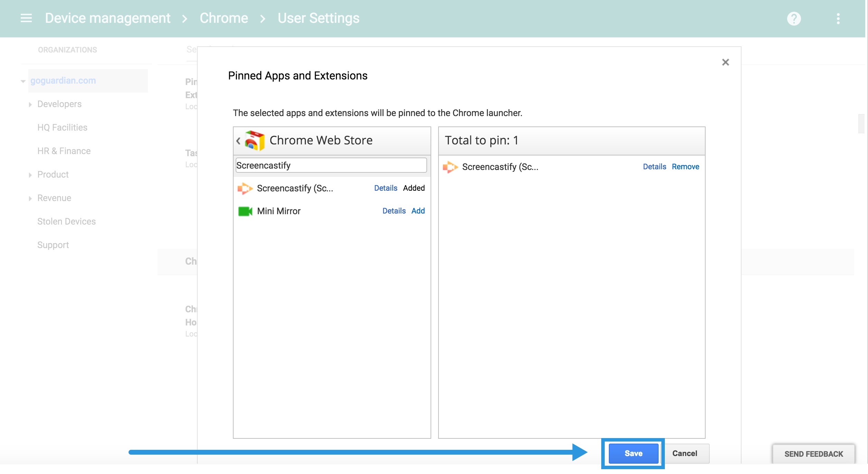This screenshot has height=474, width=868.
Task: Go to Chrome breadcrumb
Action: click(224, 18)
